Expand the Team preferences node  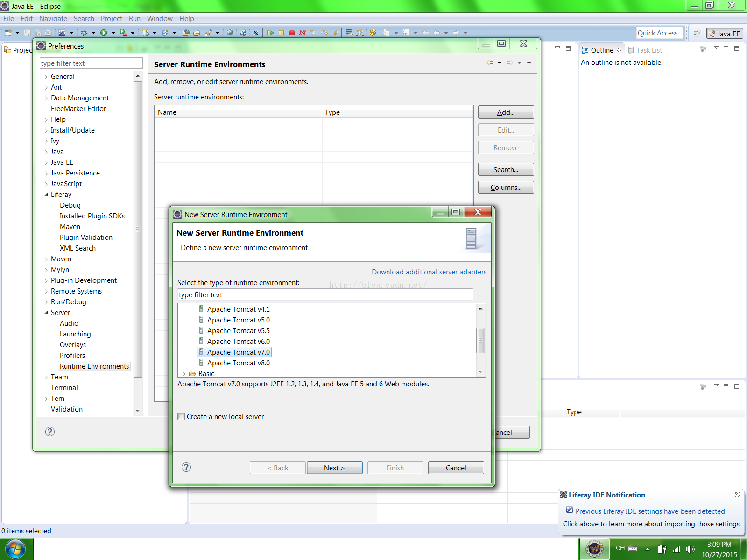click(x=46, y=377)
